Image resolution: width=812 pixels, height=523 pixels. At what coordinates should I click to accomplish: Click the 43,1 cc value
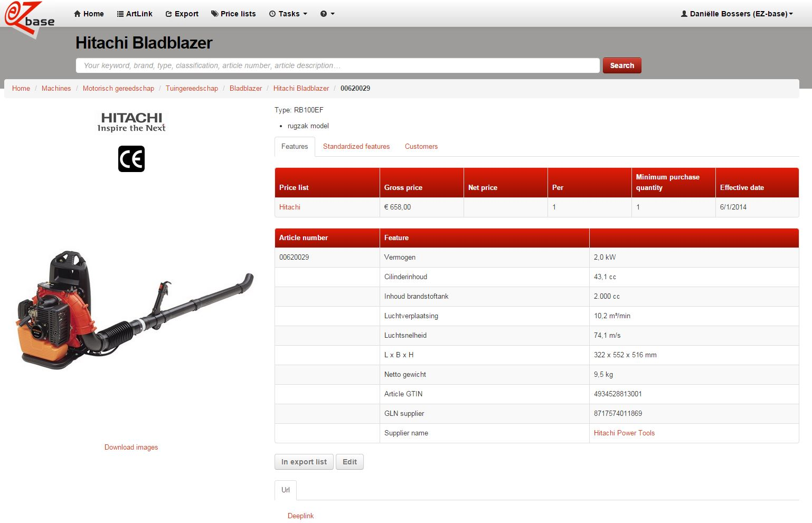tap(605, 277)
